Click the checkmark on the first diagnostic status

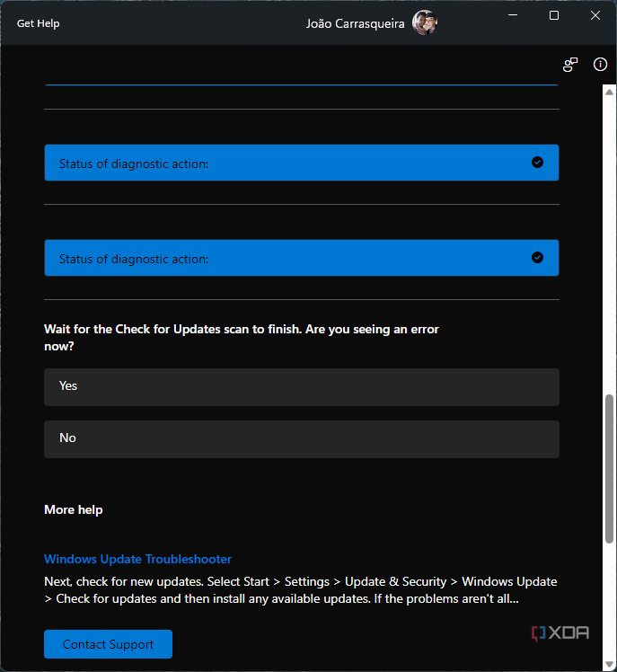[x=537, y=163]
